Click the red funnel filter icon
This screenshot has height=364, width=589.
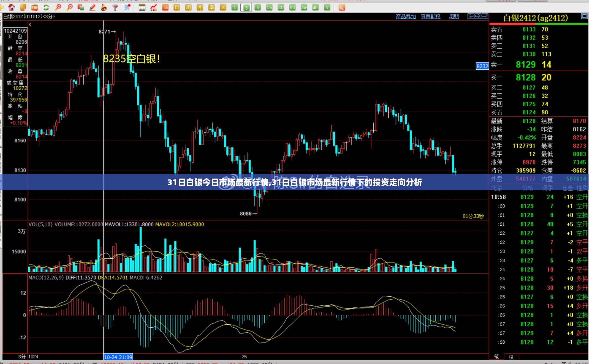tap(115, 7)
